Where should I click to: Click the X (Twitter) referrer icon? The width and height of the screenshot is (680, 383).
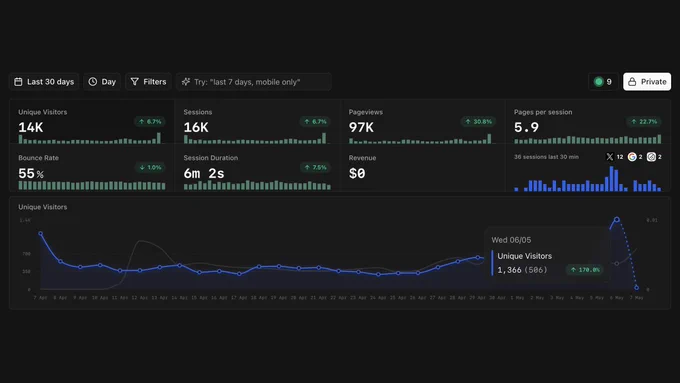(x=610, y=157)
